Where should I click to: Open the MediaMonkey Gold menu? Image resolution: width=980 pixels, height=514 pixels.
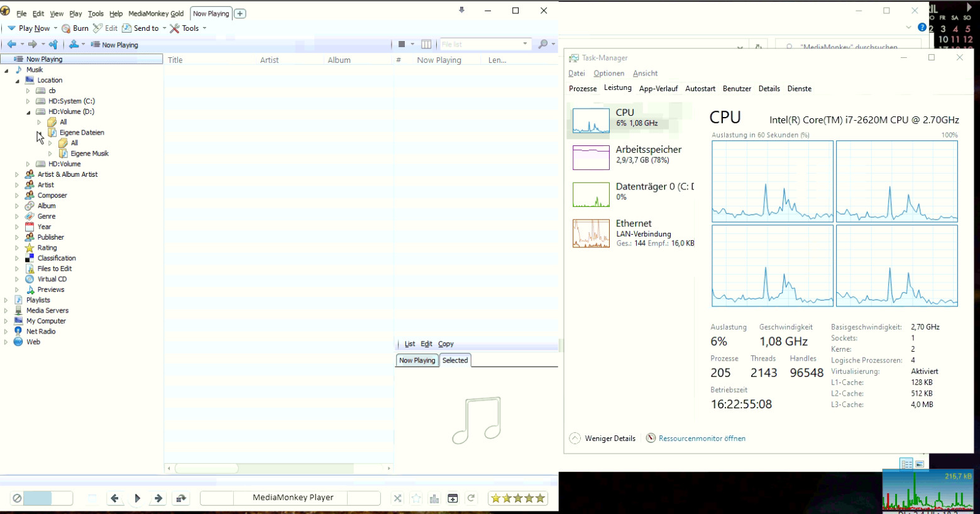click(x=156, y=13)
